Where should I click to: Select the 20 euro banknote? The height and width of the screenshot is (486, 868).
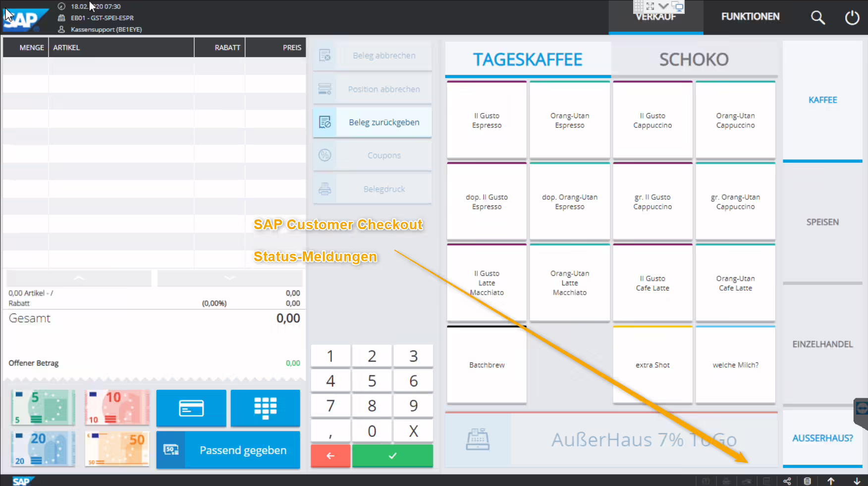click(x=43, y=448)
